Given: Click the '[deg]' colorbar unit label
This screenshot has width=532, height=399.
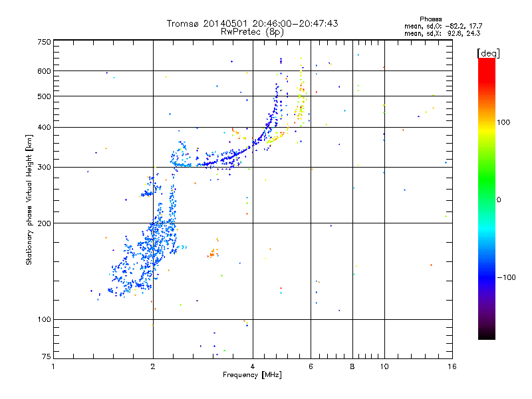Looking at the screenshot, I should click(488, 53).
